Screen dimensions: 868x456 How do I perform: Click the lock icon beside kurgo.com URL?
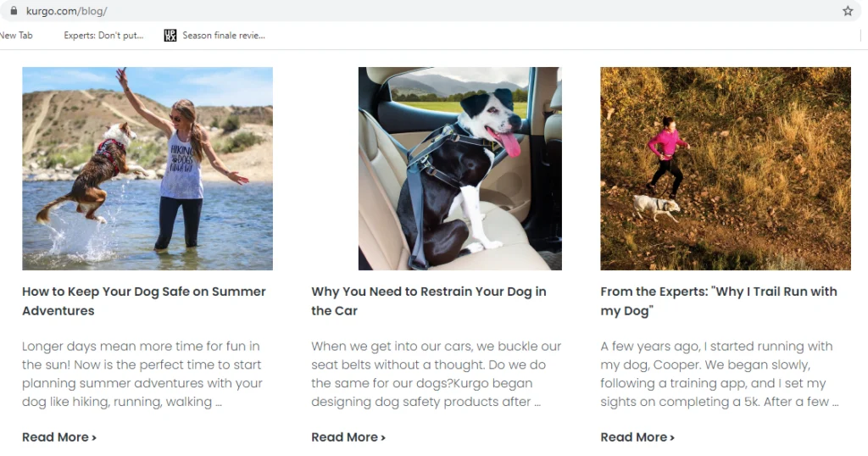pyautogui.click(x=14, y=10)
